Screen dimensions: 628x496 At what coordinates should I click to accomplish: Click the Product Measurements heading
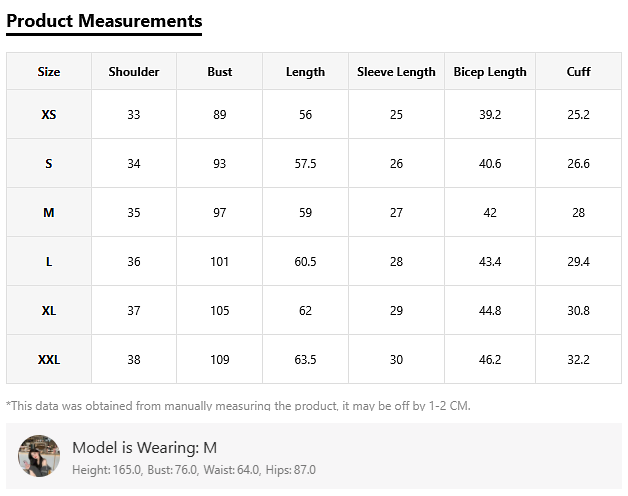pyautogui.click(x=104, y=21)
